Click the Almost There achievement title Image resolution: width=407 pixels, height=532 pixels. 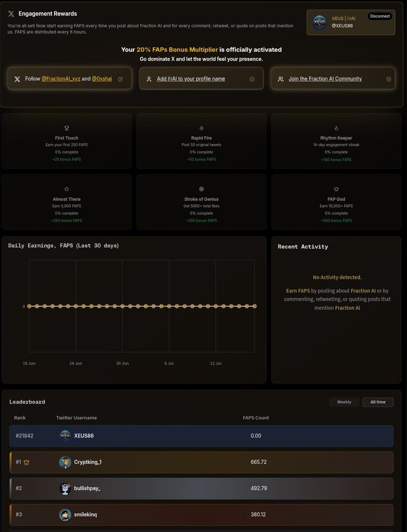(x=67, y=199)
